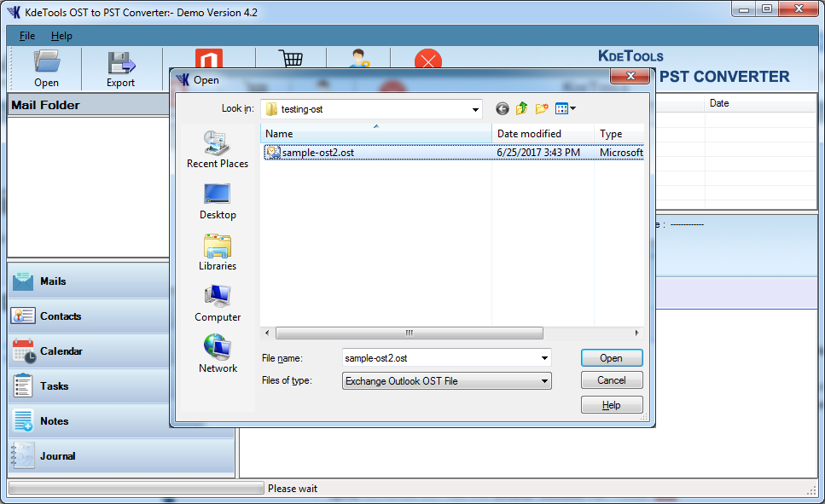Click the 6/25/2017 3:43 PM date cell
This screenshot has height=504, width=825.
tap(538, 153)
